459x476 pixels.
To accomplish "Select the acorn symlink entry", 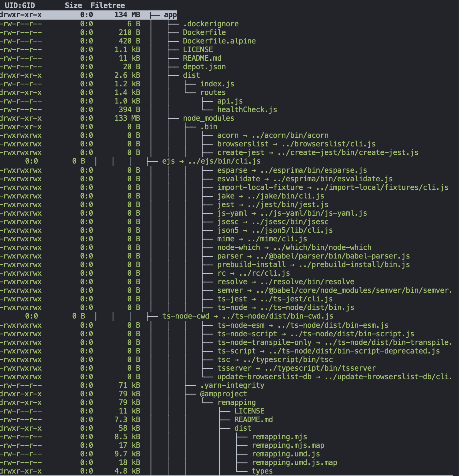I will [228, 135].
